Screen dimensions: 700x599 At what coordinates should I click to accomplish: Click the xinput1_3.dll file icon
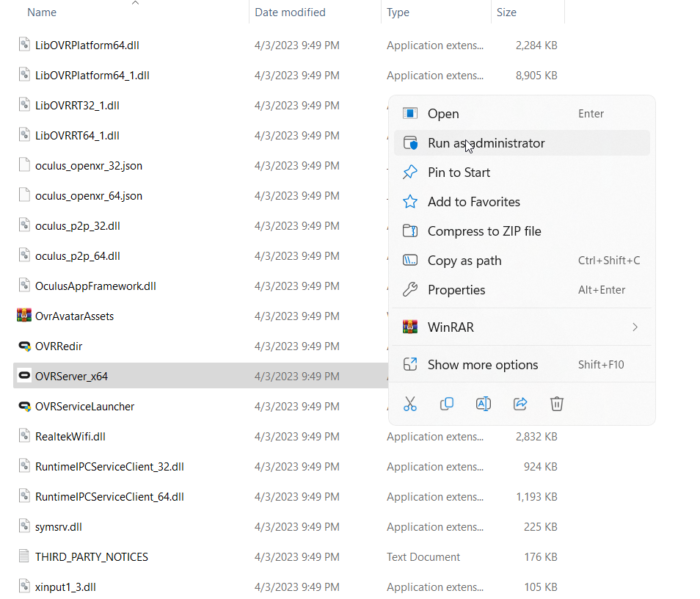[x=24, y=586]
